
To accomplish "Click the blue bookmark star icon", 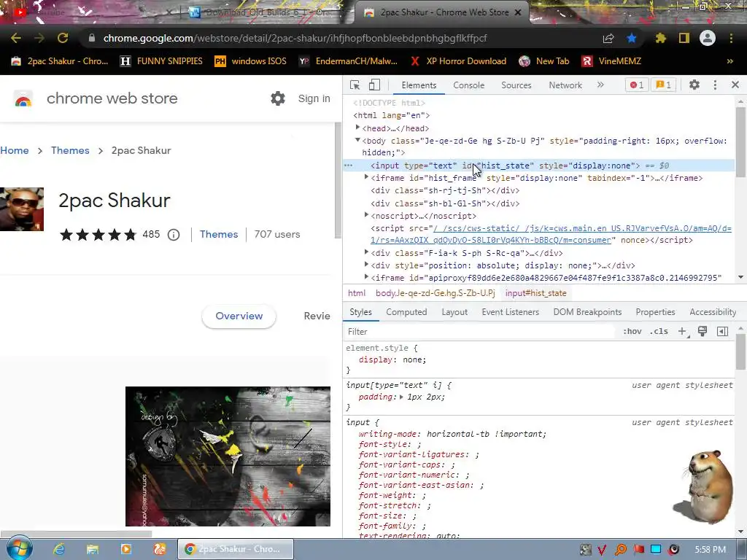I will pos(632,38).
